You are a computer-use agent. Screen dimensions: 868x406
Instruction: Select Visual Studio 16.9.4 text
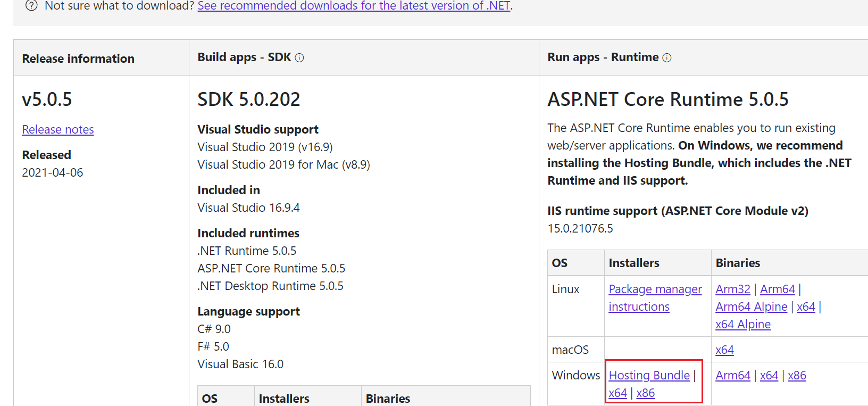click(x=248, y=208)
